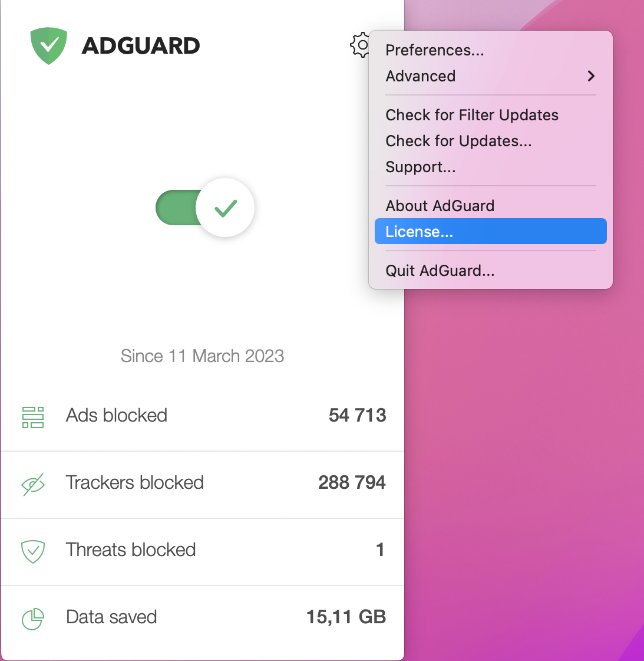Click the ADGUARD title text

(x=141, y=46)
